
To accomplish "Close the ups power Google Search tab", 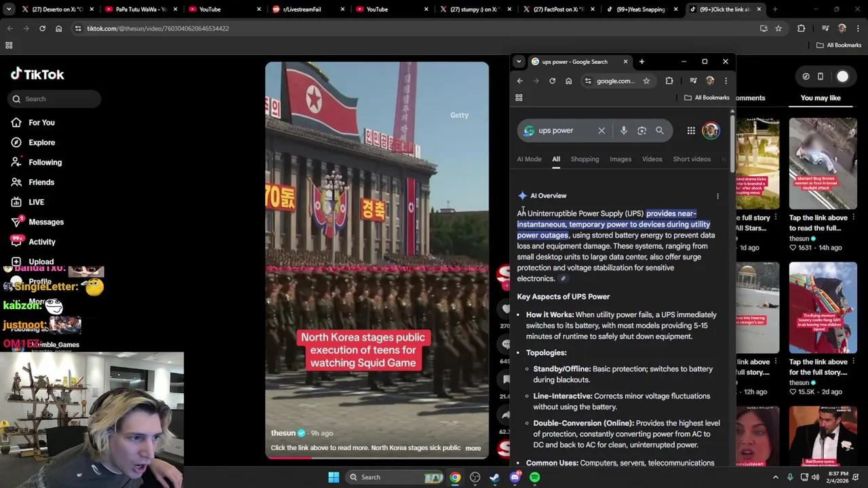I will (x=625, y=62).
